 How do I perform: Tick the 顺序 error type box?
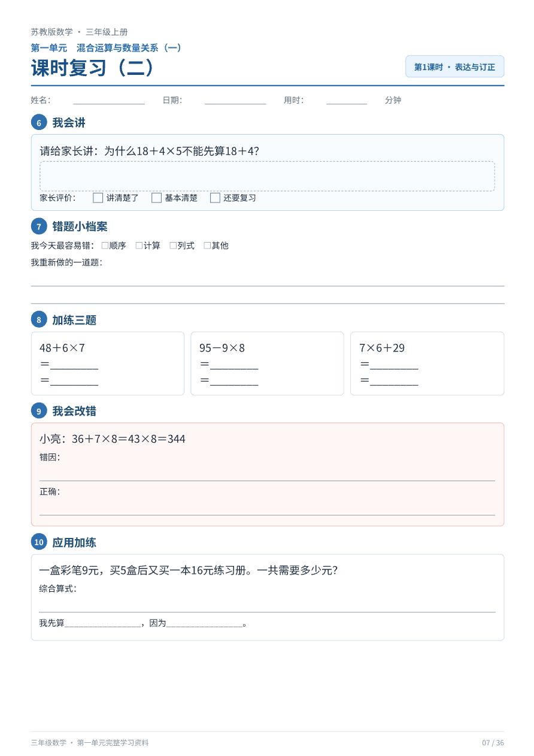[105, 246]
